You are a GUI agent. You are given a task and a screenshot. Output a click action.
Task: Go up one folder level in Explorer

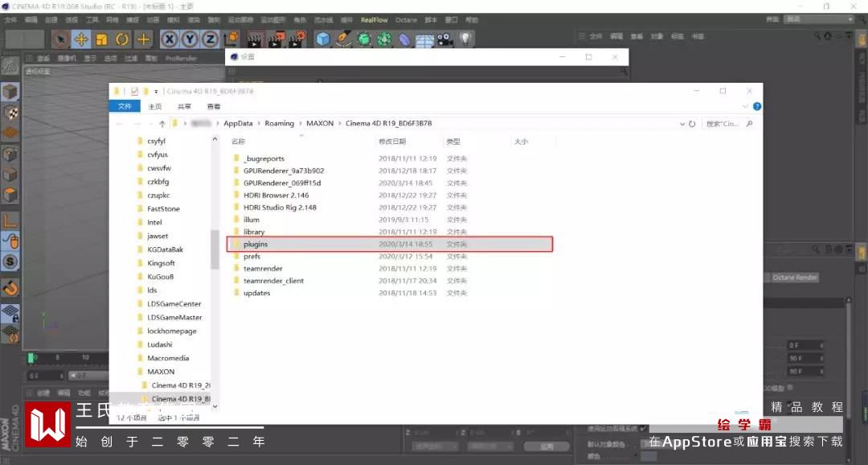(x=162, y=124)
